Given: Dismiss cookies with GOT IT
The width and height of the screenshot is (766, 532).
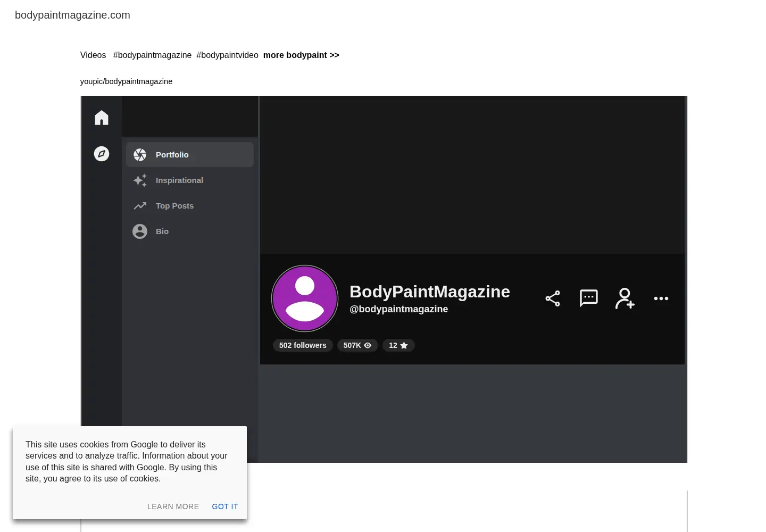Looking at the screenshot, I should click(225, 506).
